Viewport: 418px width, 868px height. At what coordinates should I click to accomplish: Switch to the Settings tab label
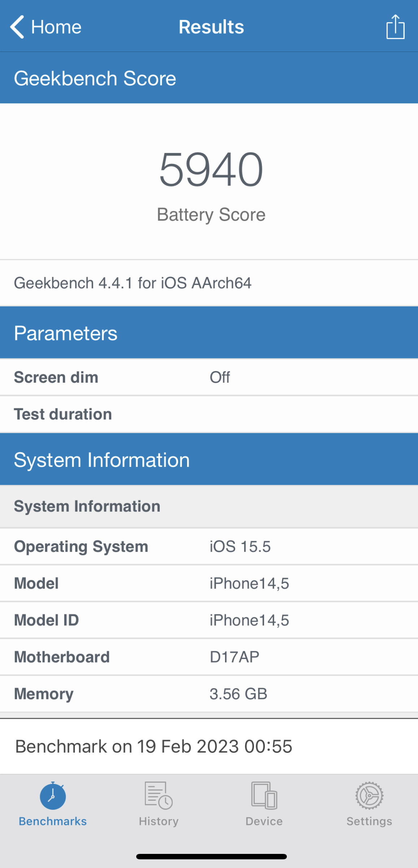(369, 821)
